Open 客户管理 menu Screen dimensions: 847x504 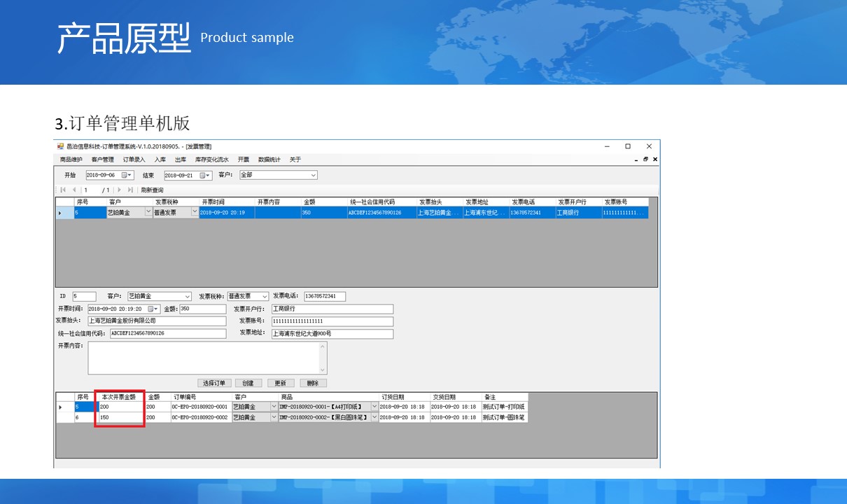(102, 160)
